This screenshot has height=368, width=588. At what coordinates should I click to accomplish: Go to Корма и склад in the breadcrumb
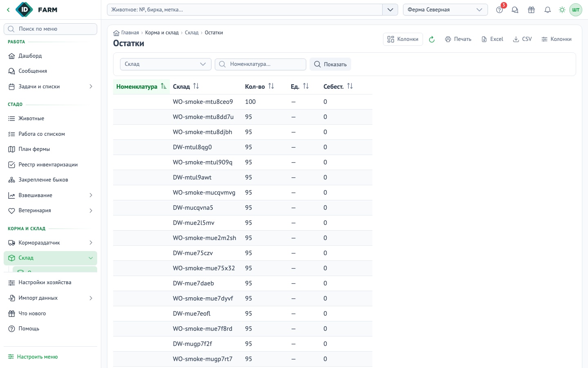162,33
